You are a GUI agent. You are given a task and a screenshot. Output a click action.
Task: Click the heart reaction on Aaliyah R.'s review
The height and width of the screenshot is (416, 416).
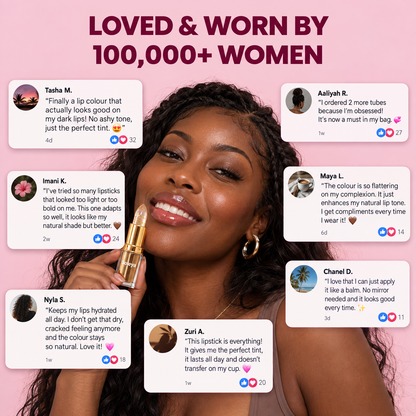coord(390,132)
